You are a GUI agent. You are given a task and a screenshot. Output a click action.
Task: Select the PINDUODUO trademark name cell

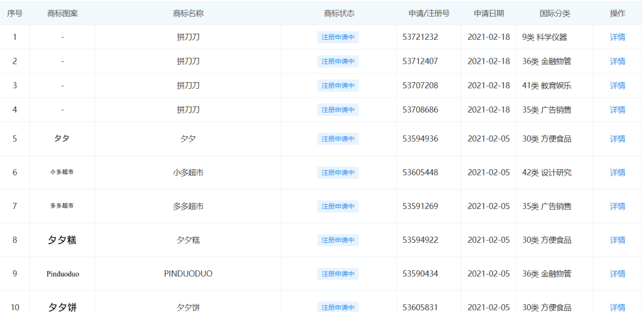click(x=188, y=274)
